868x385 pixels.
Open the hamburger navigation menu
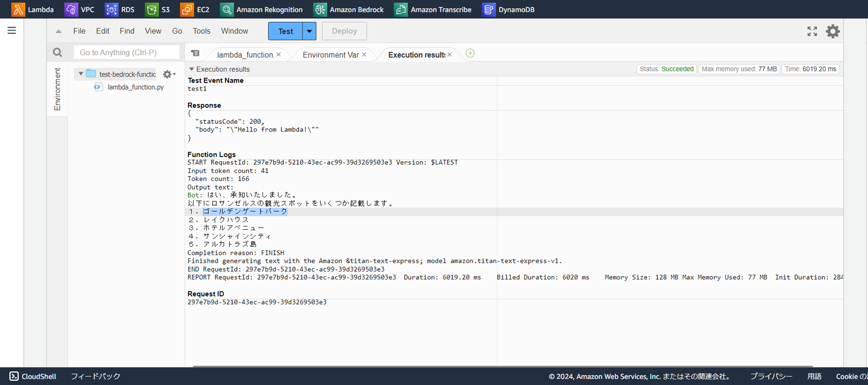click(12, 30)
